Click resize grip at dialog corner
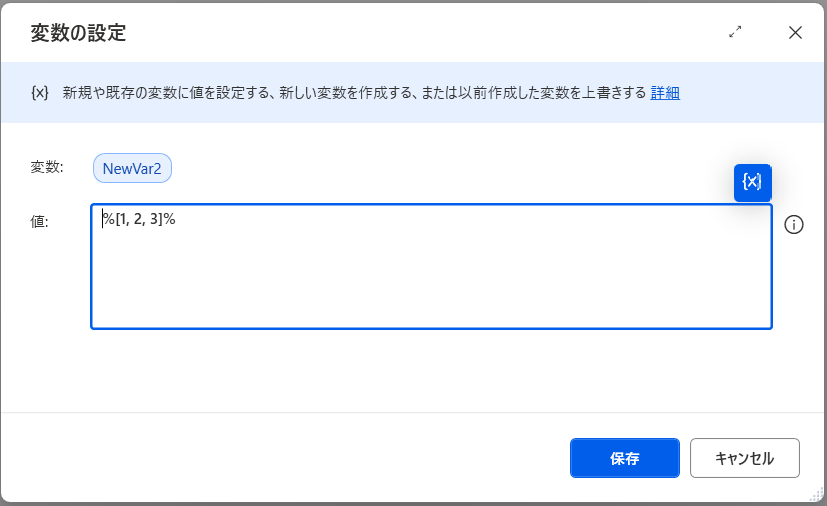This screenshot has width=827, height=506. (815, 494)
